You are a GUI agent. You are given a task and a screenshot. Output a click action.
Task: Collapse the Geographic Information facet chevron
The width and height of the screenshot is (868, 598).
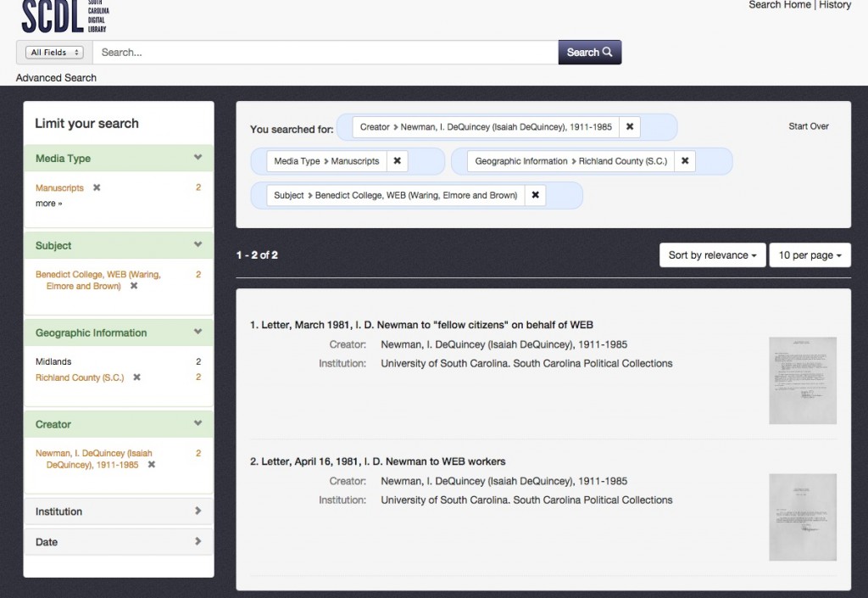[198, 333]
